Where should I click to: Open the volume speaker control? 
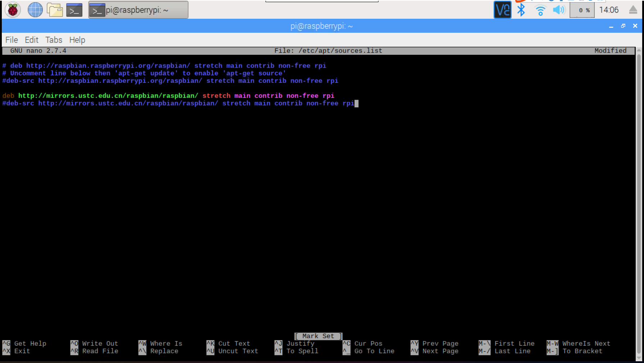pyautogui.click(x=559, y=10)
